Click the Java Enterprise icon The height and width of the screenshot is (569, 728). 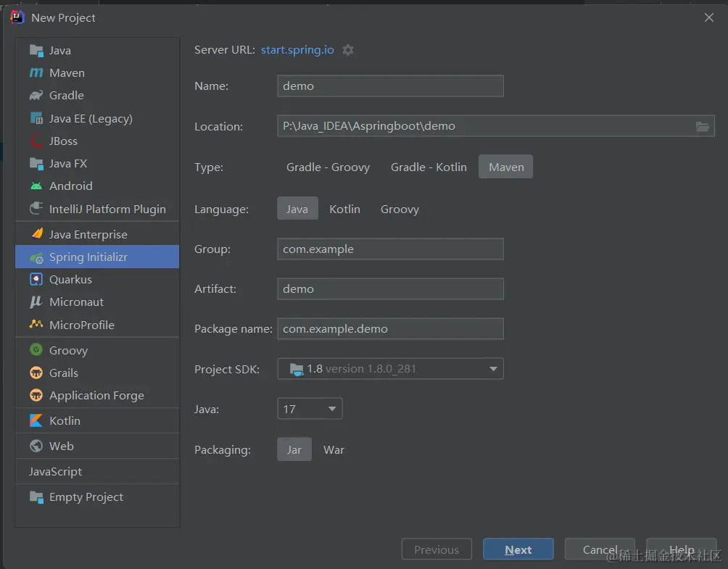coord(36,234)
